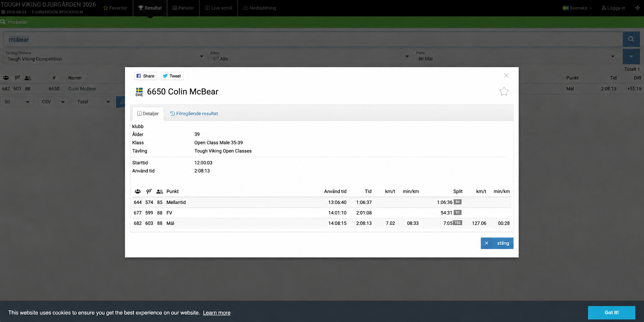This screenshot has height=322, width=644.
Task: Open the Nedladdning menu item
Action: coord(259,8)
